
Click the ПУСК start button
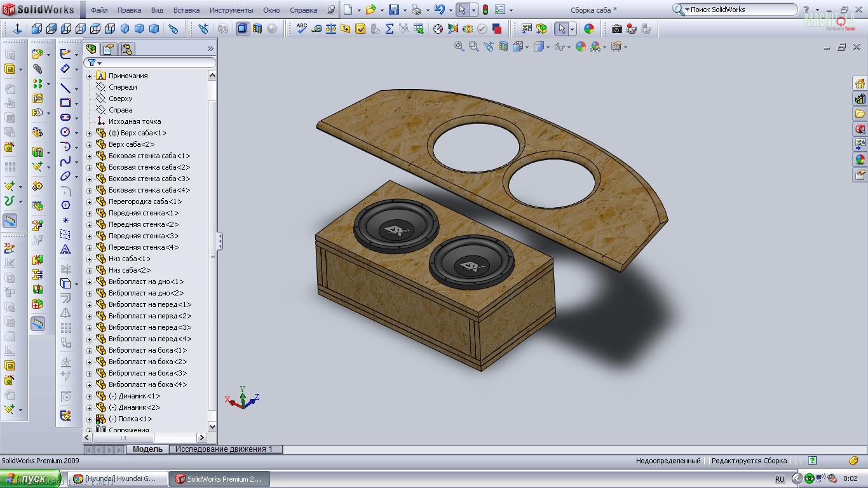pyautogui.click(x=30, y=479)
